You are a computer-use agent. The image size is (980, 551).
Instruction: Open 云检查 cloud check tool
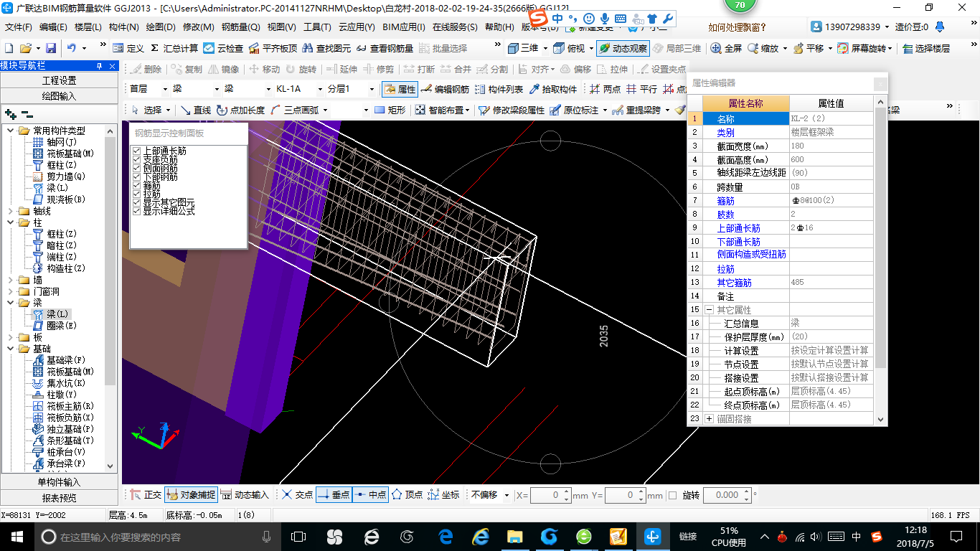[223, 48]
